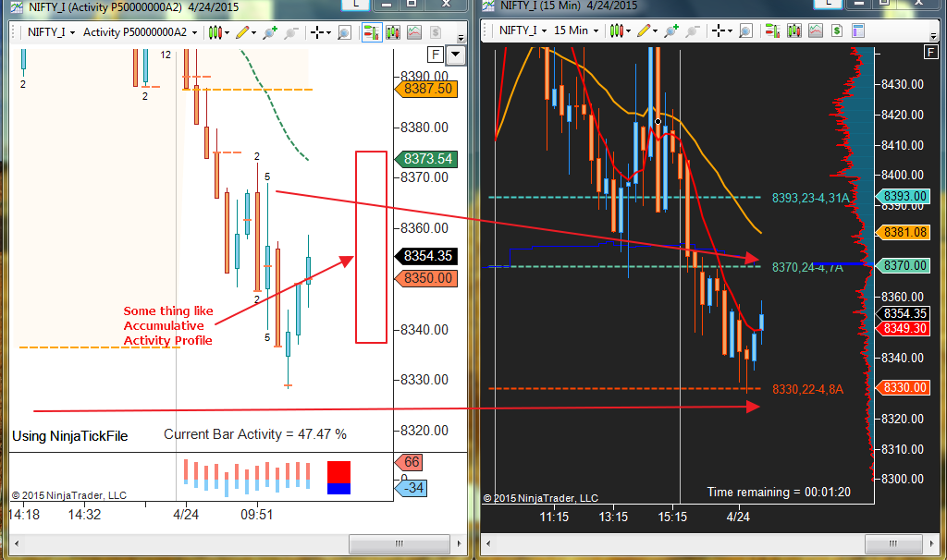Screen dimensions: 947x560
Task: Click the blue -34 indicator value marker
Action: click(x=411, y=488)
